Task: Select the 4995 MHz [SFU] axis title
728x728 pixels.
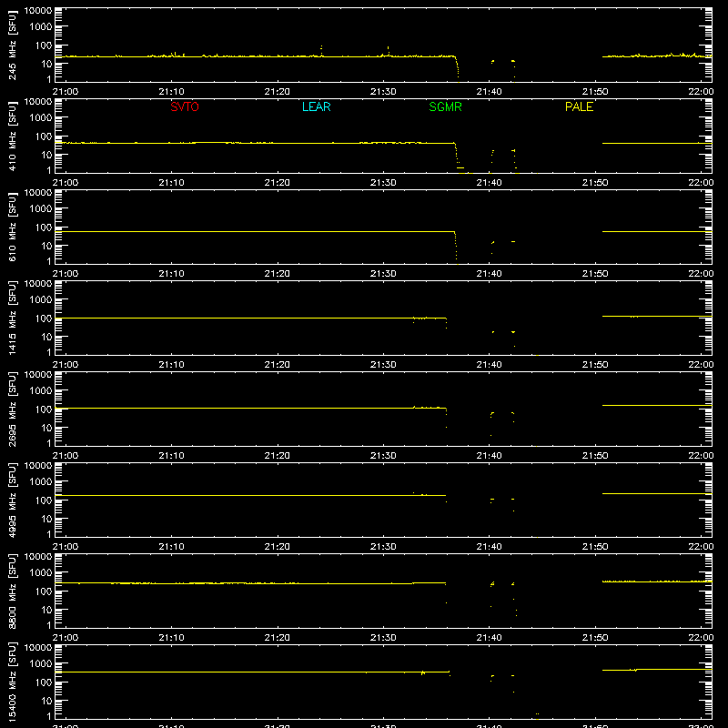Action: (13, 500)
